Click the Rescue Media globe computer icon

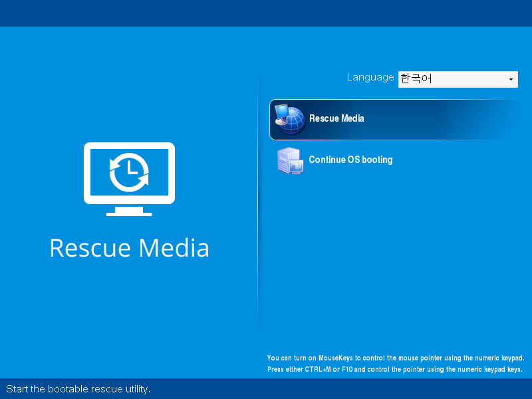coord(290,120)
